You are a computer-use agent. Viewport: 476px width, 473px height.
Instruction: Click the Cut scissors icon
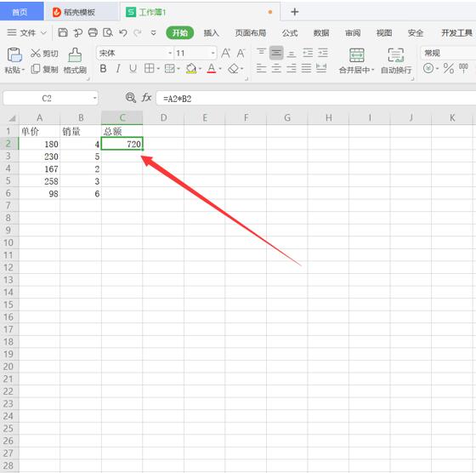(36, 53)
